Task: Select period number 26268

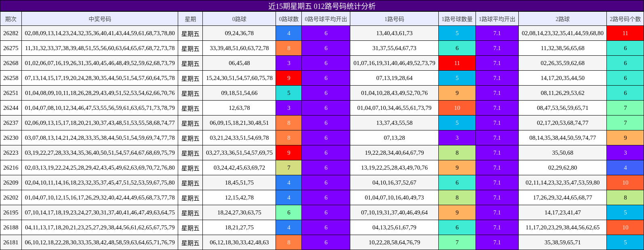Action: pyautogui.click(x=11, y=63)
